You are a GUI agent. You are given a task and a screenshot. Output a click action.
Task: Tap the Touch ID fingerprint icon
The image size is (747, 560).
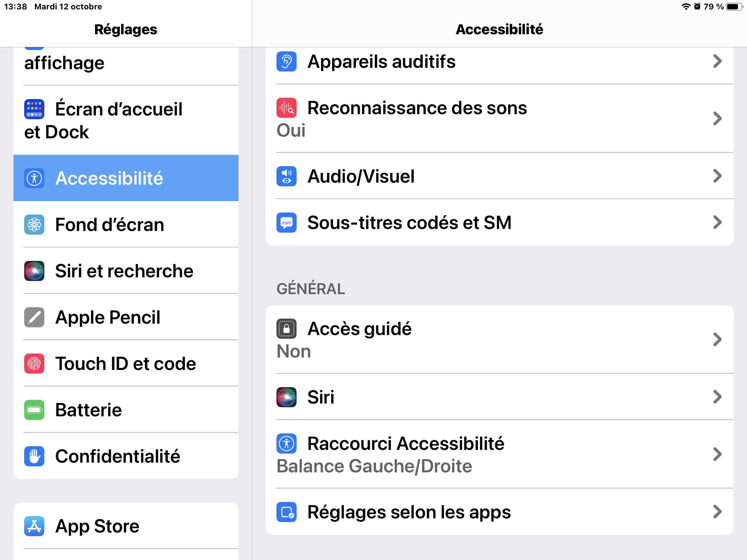click(34, 364)
